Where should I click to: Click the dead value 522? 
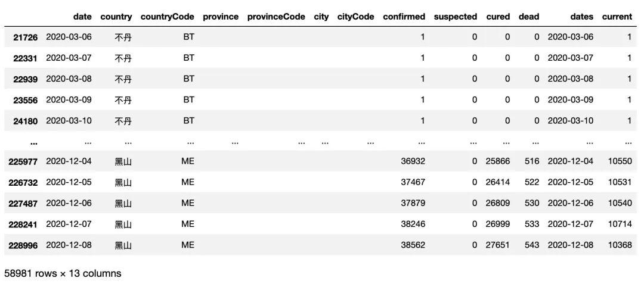coord(532,182)
